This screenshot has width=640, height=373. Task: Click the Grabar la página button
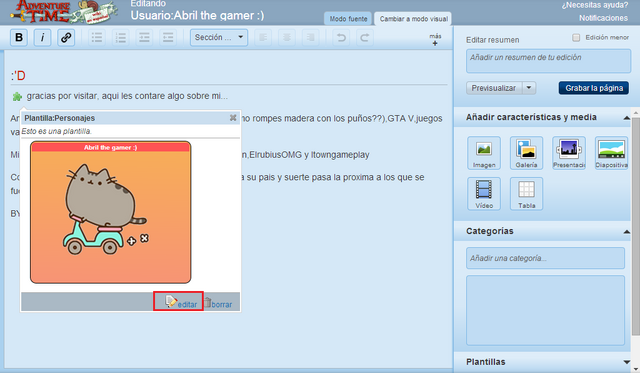coord(594,88)
